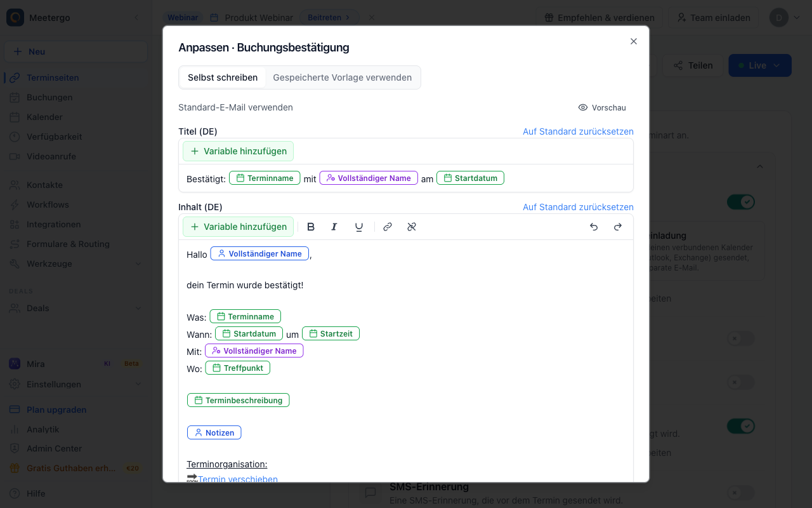Open the Termin verschieben link
Image resolution: width=812 pixels, height=508 pixels.
(238, 479)
